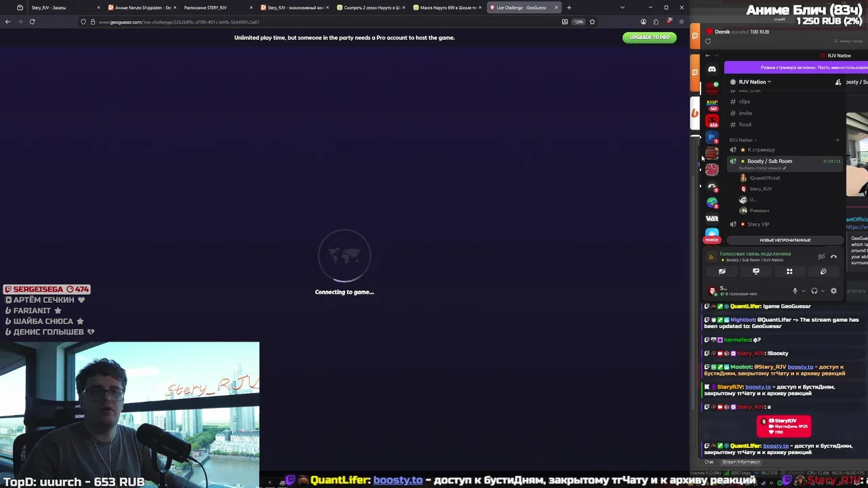Open Stream Information tab at bottom
The width and height of the screenshot is (868, 488).
click(741, 462)
